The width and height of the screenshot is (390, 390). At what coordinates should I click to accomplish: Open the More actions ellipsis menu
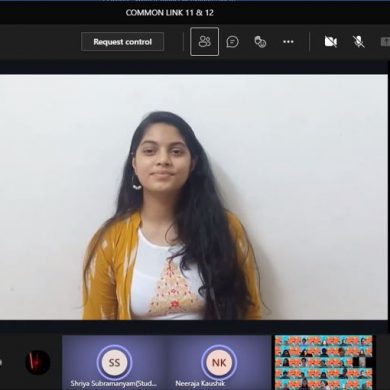click(288, 42)
